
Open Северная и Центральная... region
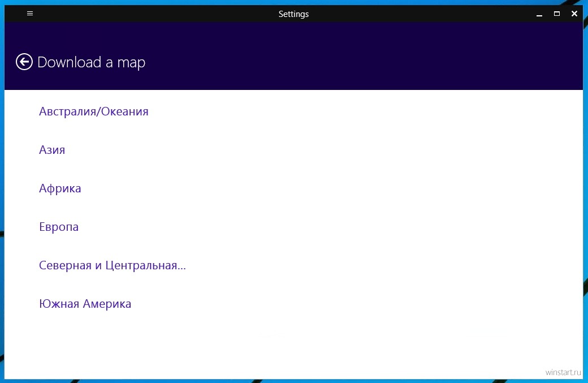click(x=113, y=265)
